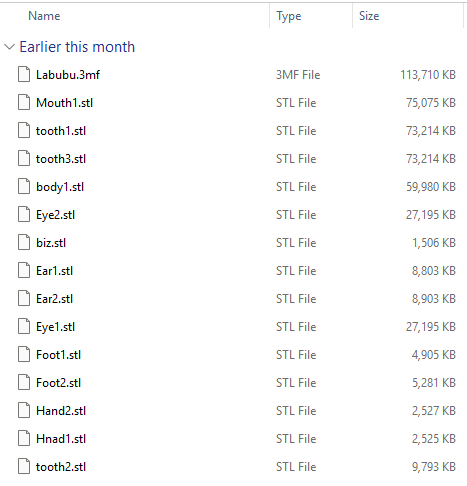Select the tooth2.stl file icon
This screenshot has width=467, height=486.
pos(24,466)
